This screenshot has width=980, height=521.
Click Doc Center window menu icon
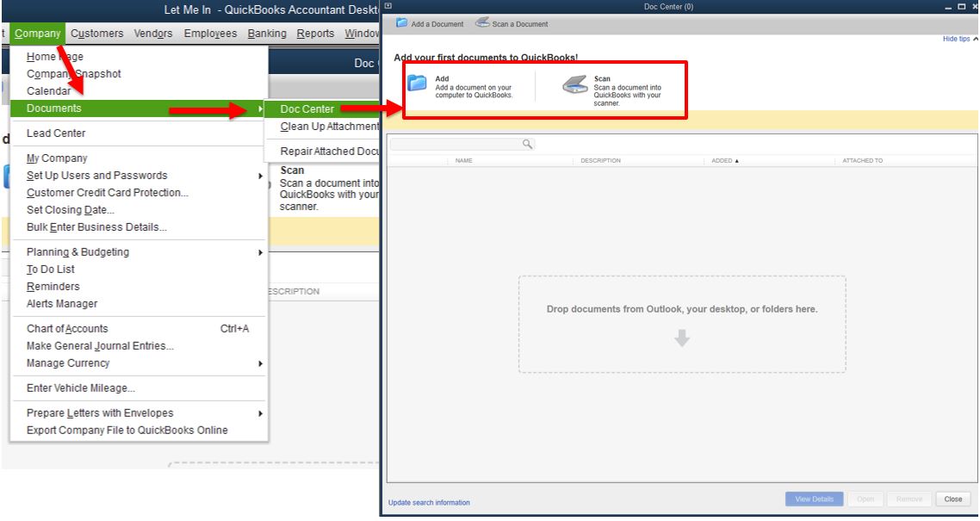click(x=388, y=6)
